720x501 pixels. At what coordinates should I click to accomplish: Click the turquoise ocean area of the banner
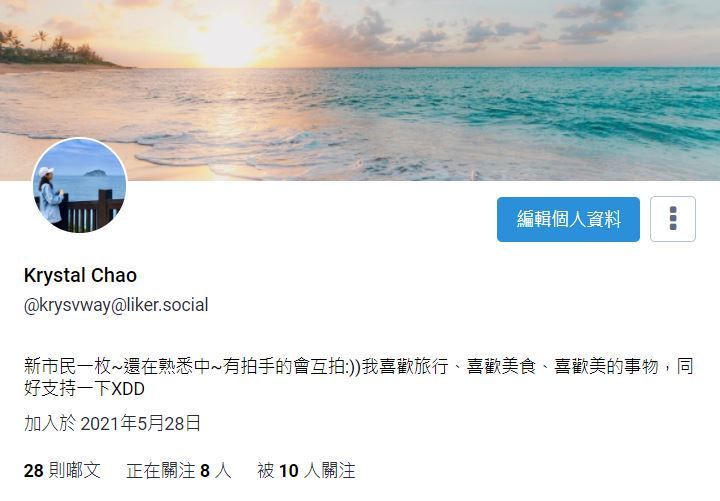click(551, 106)
